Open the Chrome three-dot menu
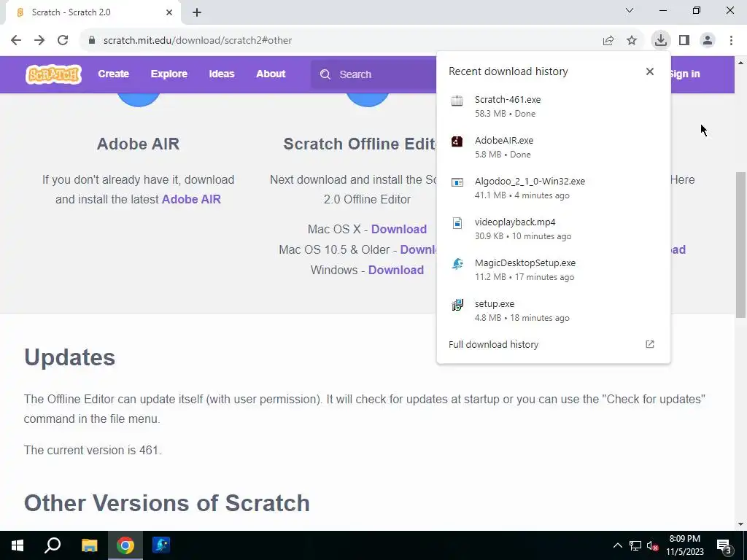747x560 pixels. [731, 40]
